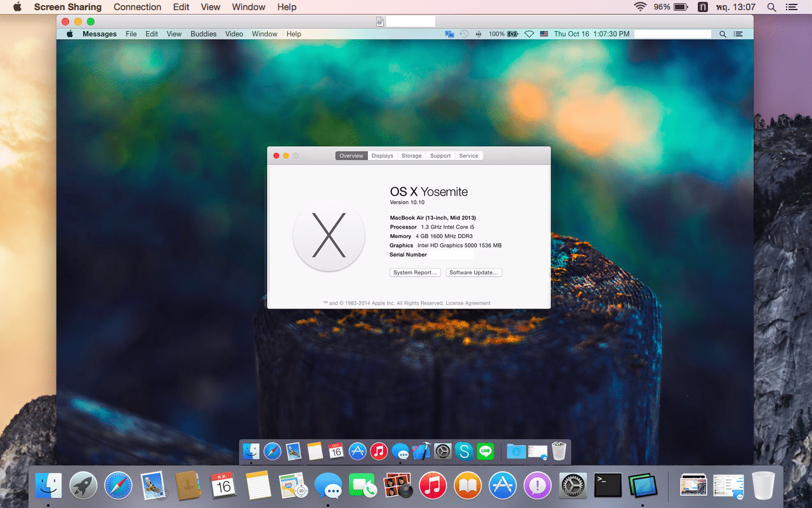Open App Store in the remote dock
812x508 pixels.
pos(358,451)
